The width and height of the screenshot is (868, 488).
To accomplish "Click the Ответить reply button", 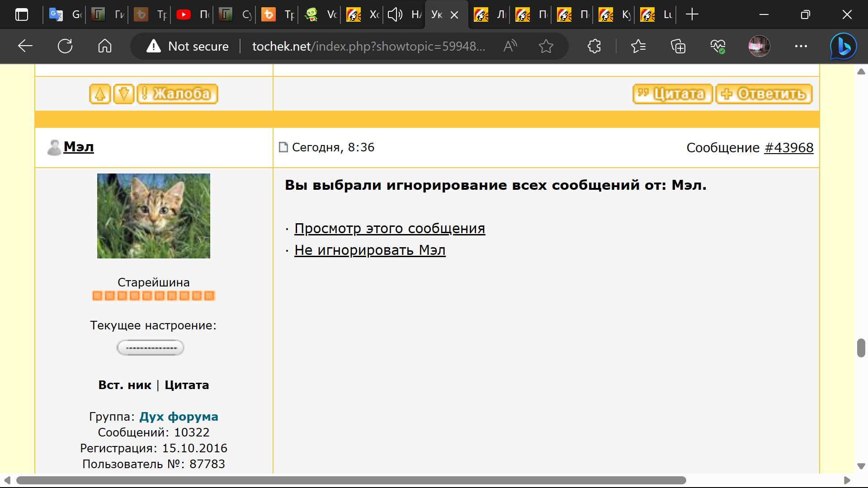I will click(x=764, y=94).
